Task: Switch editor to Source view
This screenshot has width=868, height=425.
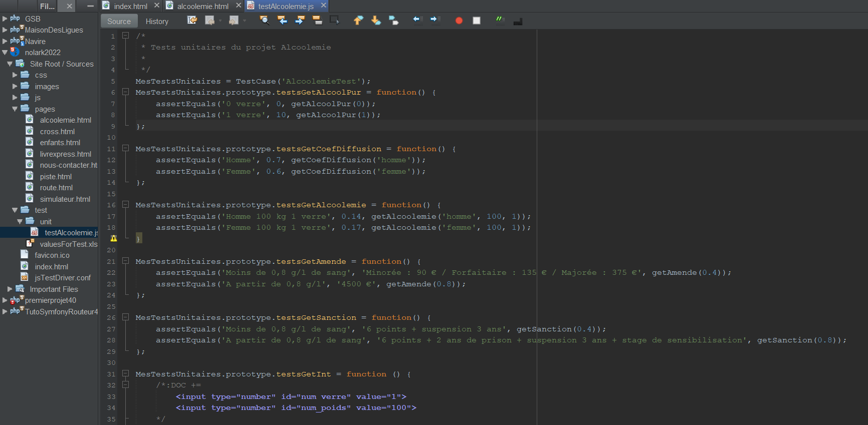Action: coord(119,21)
